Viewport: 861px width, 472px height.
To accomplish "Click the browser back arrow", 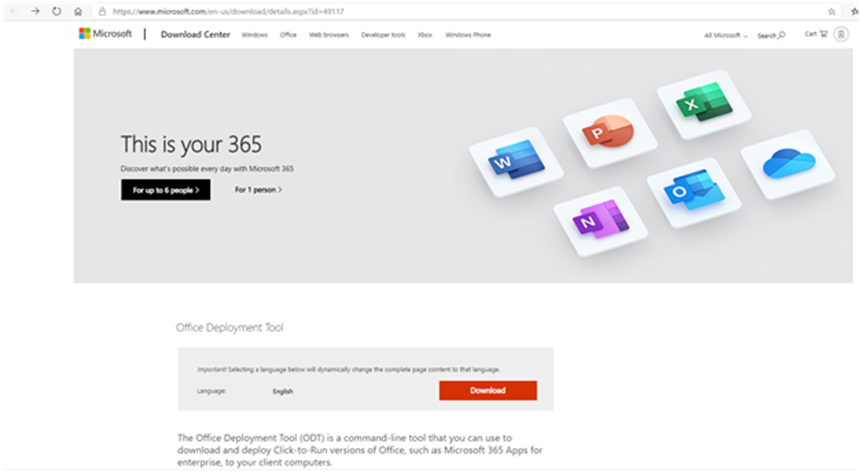I will (x=15, y=11).
